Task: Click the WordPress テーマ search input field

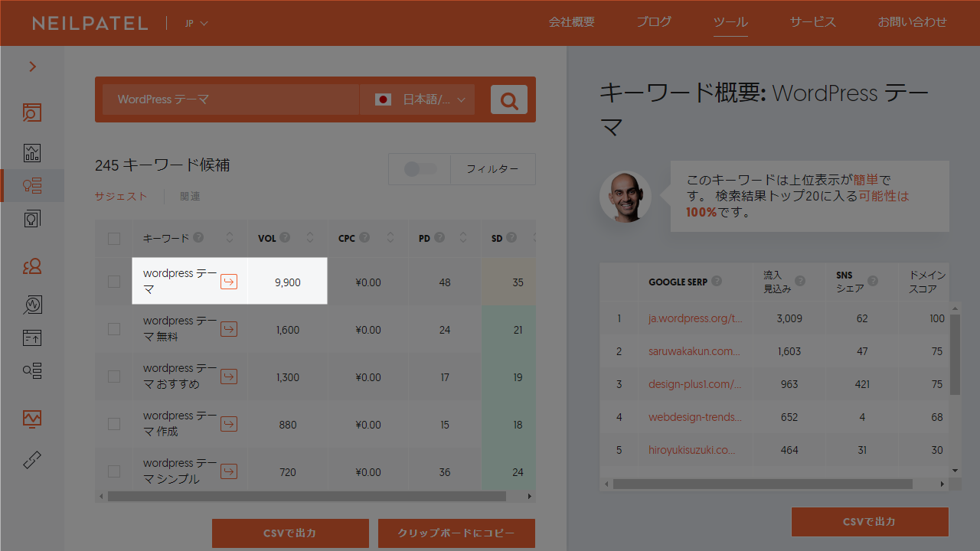Action: [230, 99]
